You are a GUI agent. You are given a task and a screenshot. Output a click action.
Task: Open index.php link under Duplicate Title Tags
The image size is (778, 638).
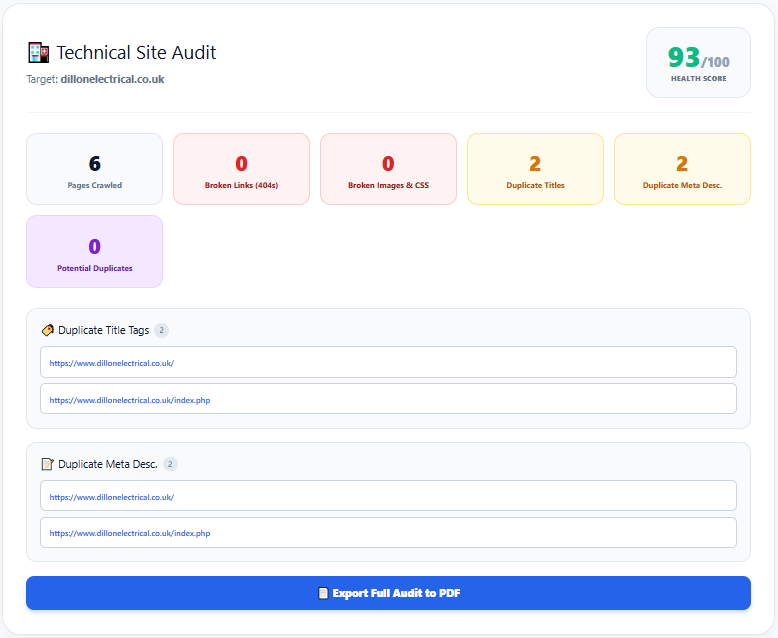coord(130,400)
